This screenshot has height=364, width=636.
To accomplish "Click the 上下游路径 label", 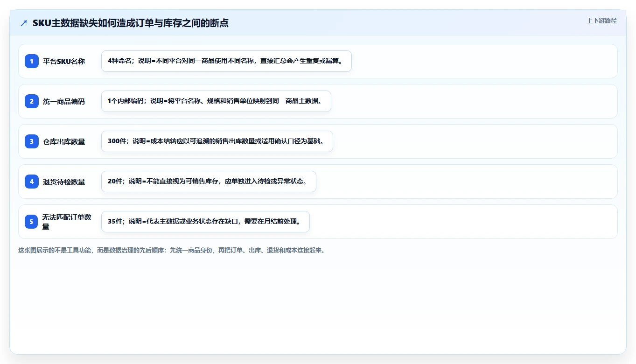I will coord(601,21).
